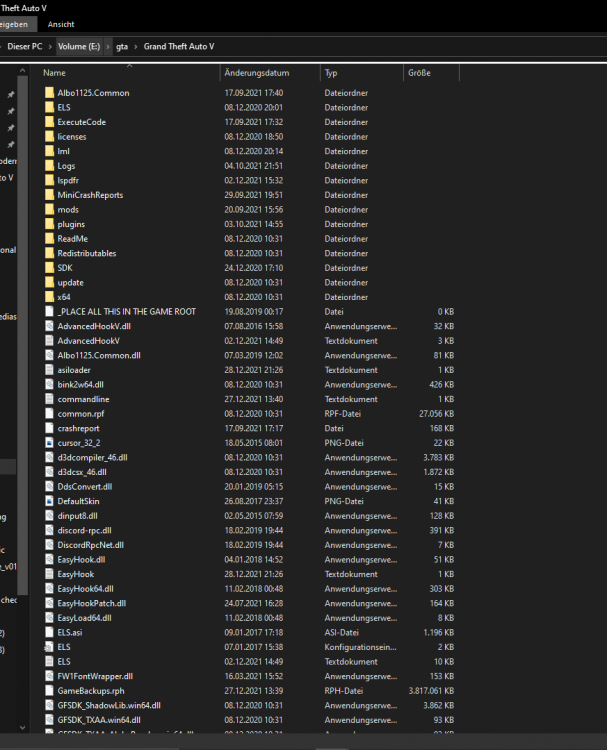Sort by Änderungsdatum column header
This screenshot has width=607, height=750.
[257, 73]
